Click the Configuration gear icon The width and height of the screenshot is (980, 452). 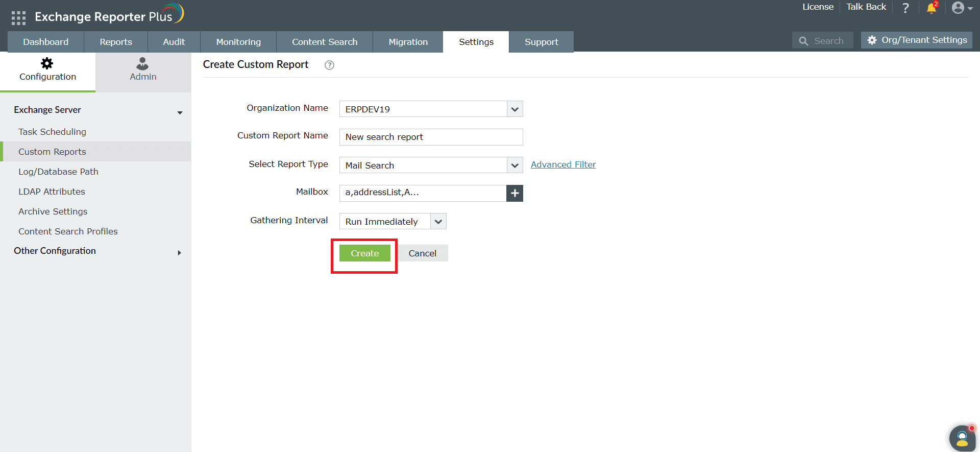[x=47, y=63]
